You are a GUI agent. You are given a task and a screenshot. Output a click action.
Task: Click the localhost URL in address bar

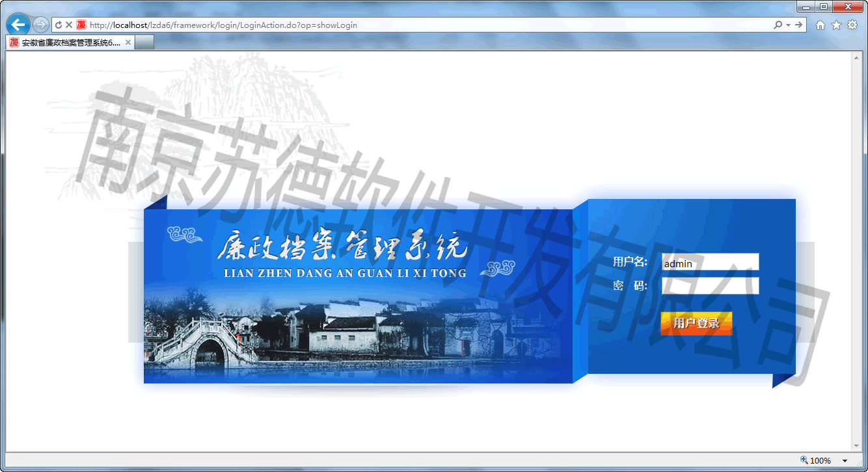[x=223, y=25]
